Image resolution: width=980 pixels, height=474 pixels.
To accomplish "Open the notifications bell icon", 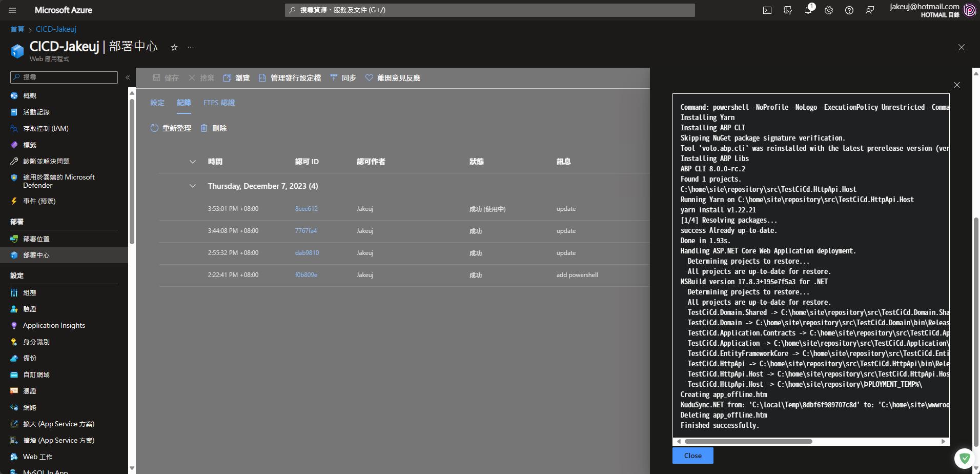I will point(808,10).
